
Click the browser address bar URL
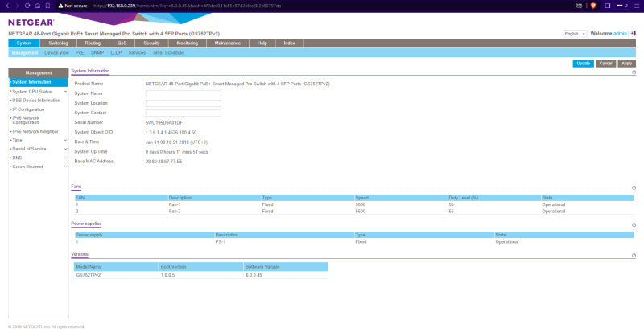[187, 6]
